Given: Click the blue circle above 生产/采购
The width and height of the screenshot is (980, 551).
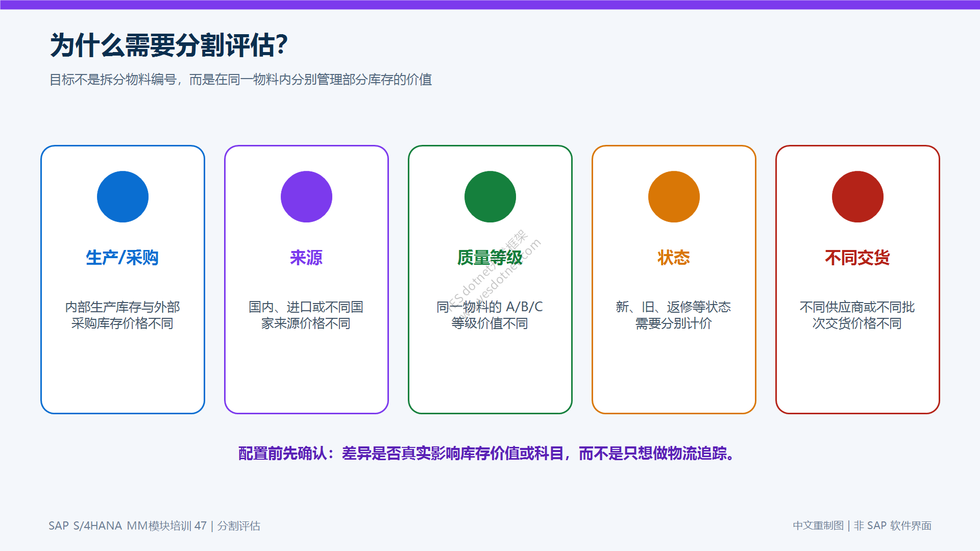Looking at the screenshot, I should (122, 196).
